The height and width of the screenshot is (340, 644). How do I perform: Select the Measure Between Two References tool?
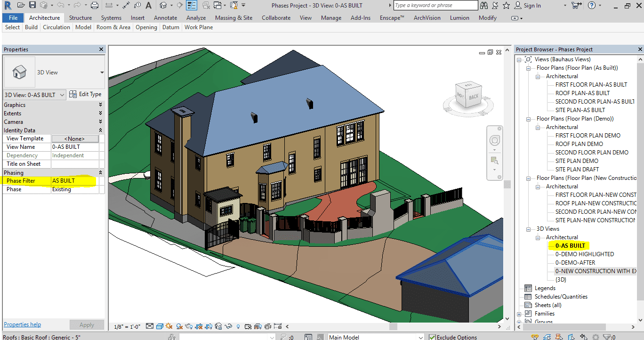[x=109, y=6]
